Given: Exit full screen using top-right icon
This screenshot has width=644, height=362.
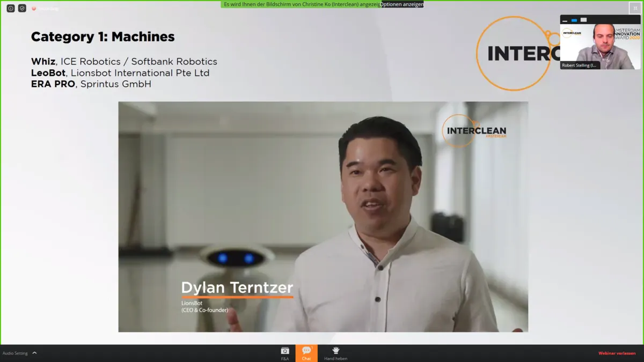Looking at the screenshot, I should click(634, 8).
